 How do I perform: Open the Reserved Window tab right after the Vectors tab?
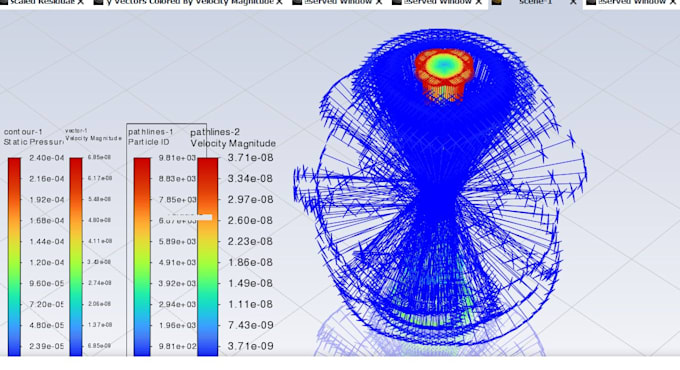pos(338,2)
